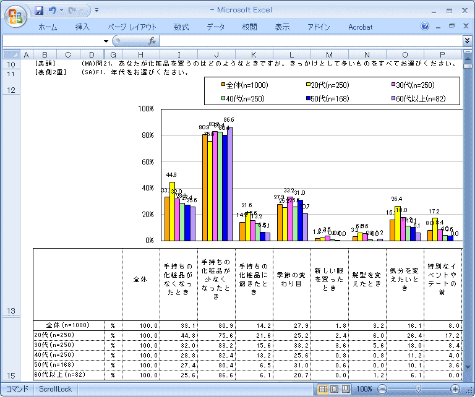Click the 100% chart axis label
The width and height of the screenshot is (475, 397).
point(146,109)
